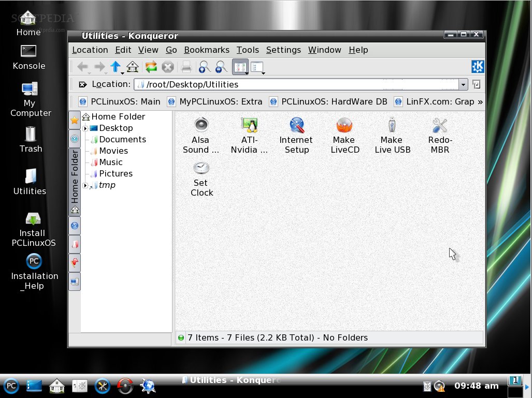Open the Settings menu
This screenshot has height=398, width=532.
(x=283, y=50)
